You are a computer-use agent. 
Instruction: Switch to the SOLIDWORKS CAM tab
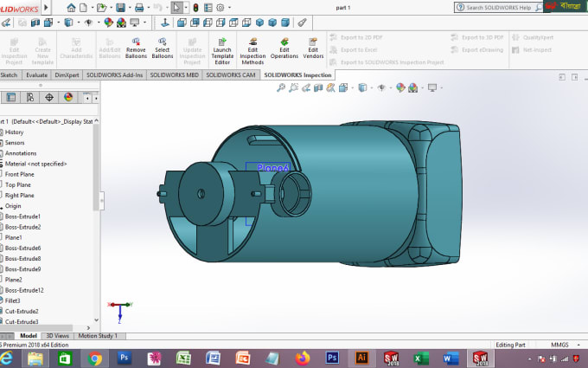(x=231, y=75)
